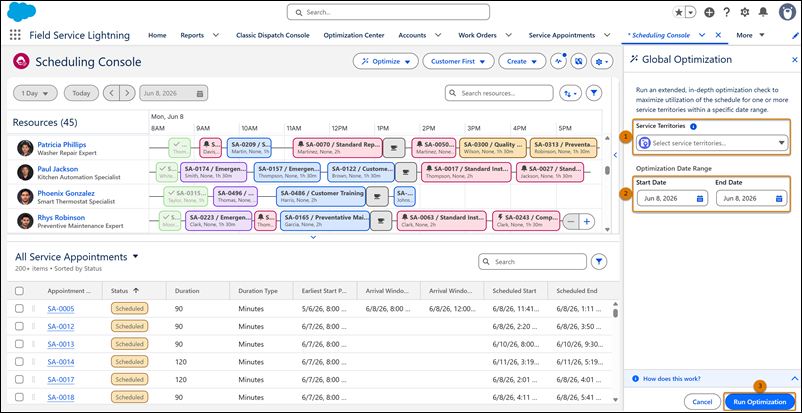This screenshot has width=802, height=413.
Task: Click the global Search field
Action: tap(388, 12)
